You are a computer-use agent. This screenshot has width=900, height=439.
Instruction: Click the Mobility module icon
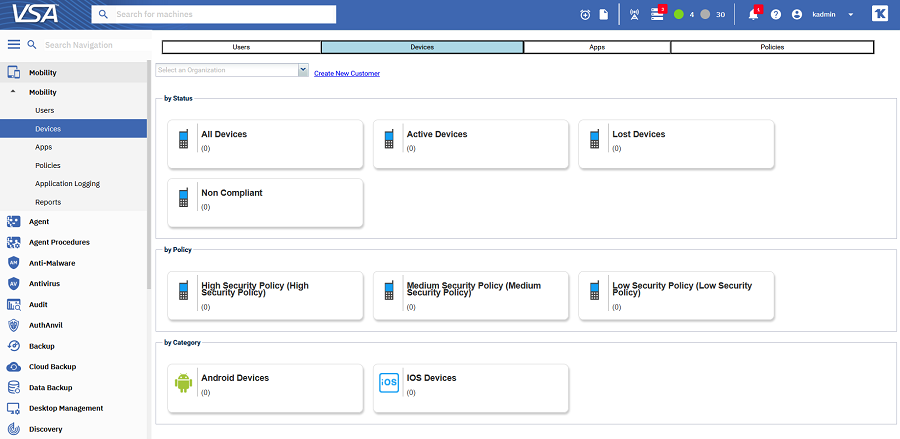(14, 72)
